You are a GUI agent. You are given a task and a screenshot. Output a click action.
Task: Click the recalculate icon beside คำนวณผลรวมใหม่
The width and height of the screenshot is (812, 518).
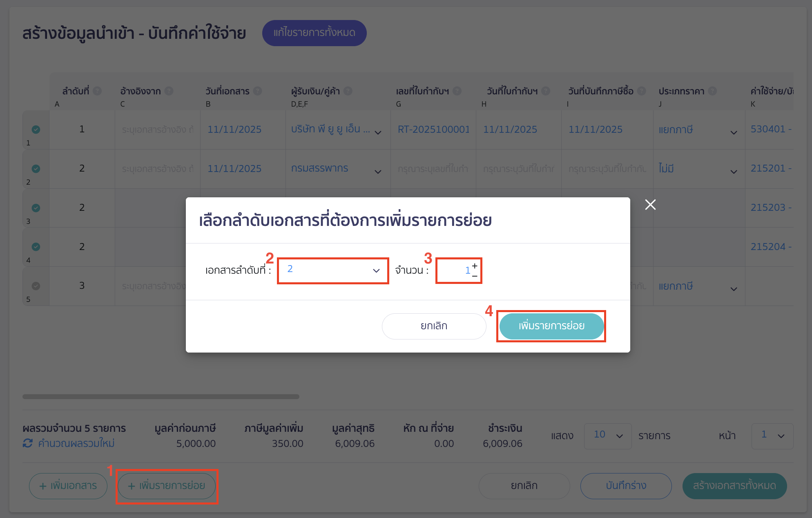(x=27, y=443)
